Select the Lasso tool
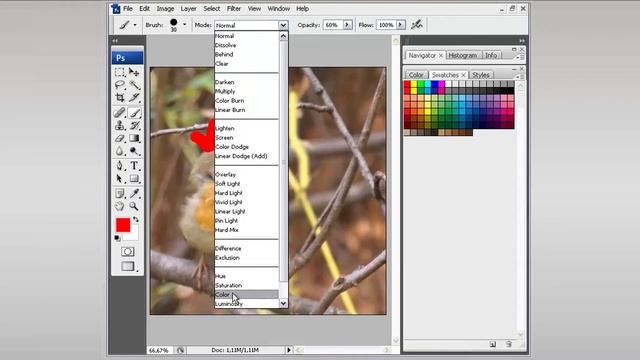 120,85
